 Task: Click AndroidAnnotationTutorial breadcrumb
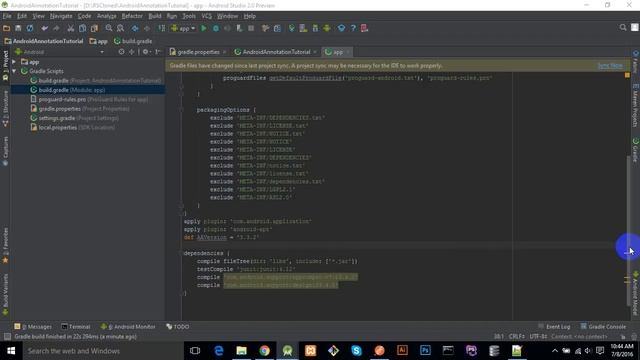pyautogui.click(x=44, y=41)
